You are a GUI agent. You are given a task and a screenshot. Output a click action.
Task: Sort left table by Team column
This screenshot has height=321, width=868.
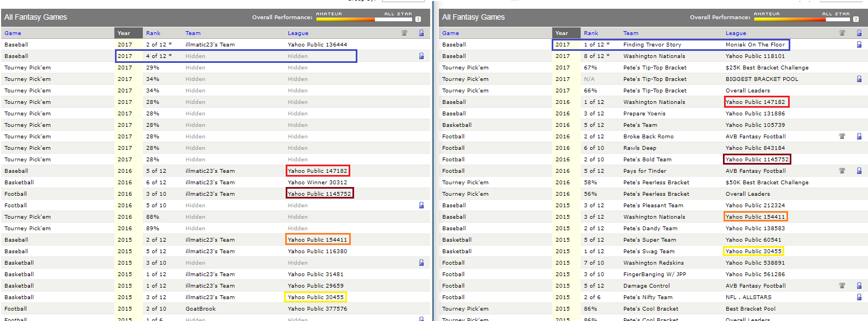pyautogui.click(x=193, y=33)
